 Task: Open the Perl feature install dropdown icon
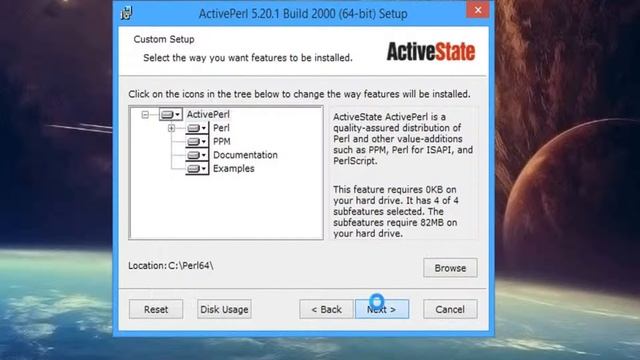[197, 128]
